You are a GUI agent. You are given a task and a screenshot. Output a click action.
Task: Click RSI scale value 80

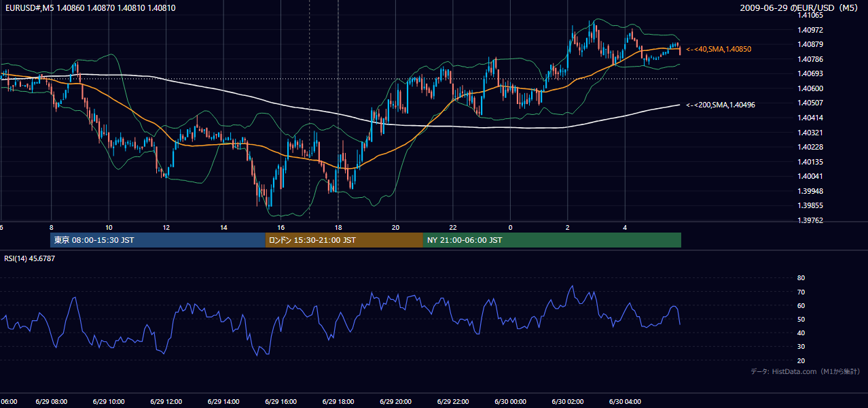click(x=801, y=278)
